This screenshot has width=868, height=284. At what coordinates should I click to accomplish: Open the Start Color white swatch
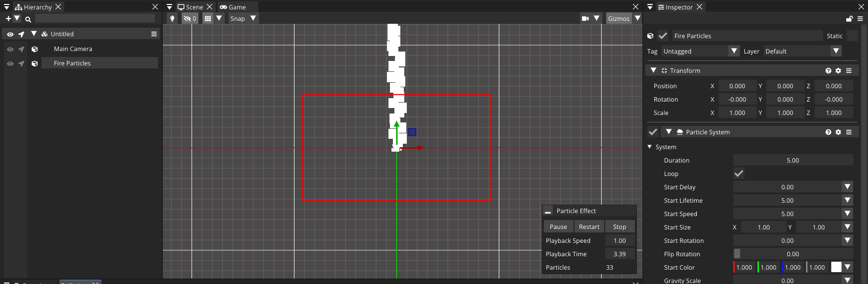pyautogui.click(x=836, y=267)
